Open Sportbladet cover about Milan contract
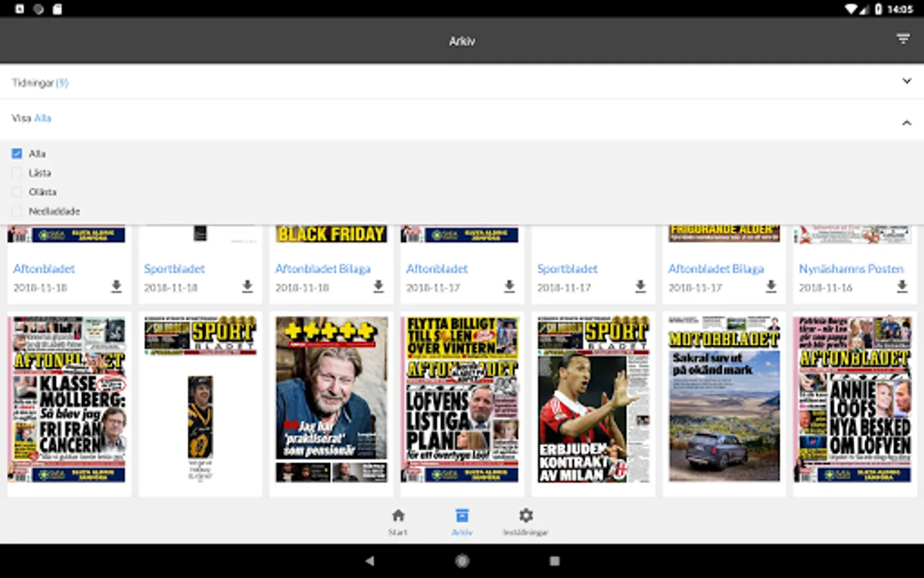The width and height of the screenshot is (924, 578). (x=594, y=399)
